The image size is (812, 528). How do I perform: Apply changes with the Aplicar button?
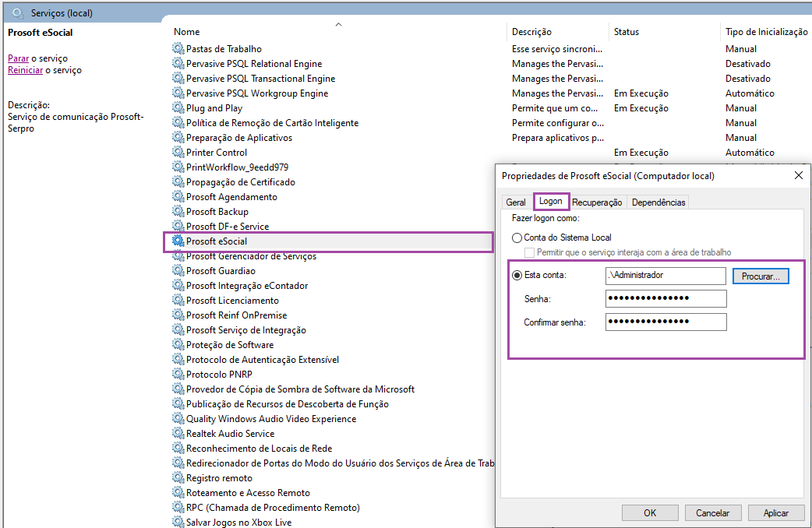tap(775, 513)
